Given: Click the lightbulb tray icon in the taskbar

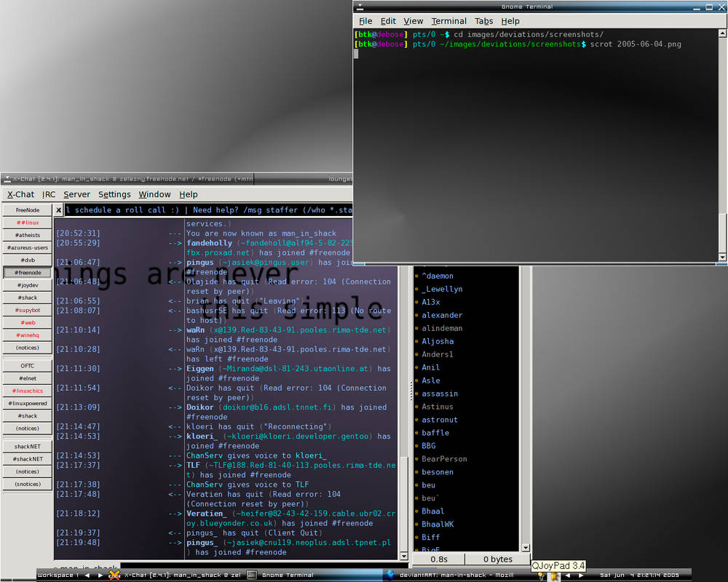Looking at the screenshot, I should point(541,576).
